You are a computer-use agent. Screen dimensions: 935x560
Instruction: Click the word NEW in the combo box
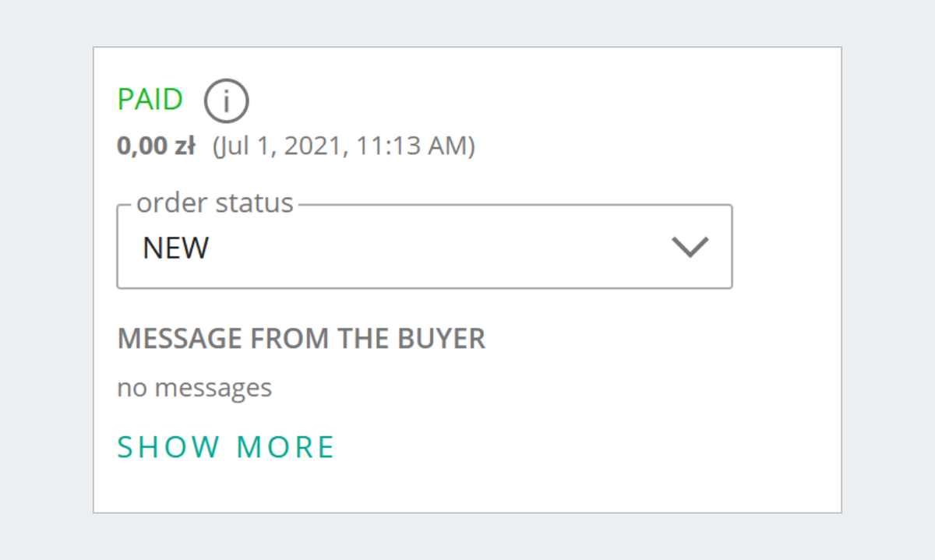176,248
